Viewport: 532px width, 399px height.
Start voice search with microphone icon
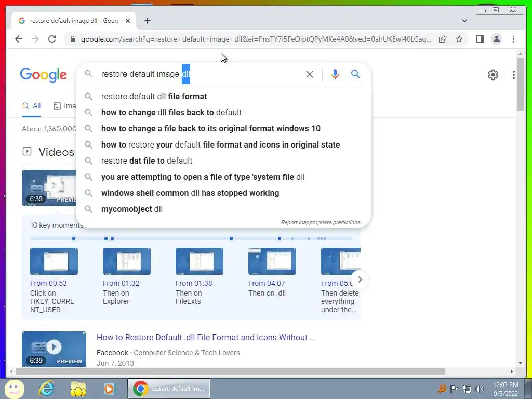coord(335,74)
